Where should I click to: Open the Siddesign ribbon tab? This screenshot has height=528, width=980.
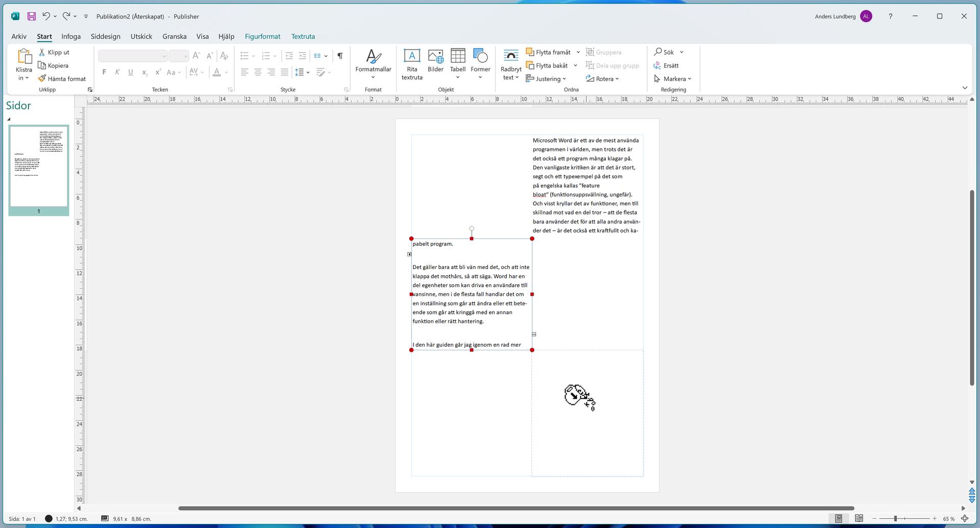[x=105, y=36]
